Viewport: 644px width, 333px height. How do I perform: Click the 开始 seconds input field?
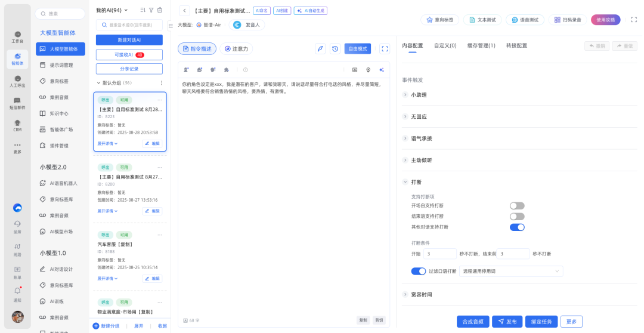441,254
